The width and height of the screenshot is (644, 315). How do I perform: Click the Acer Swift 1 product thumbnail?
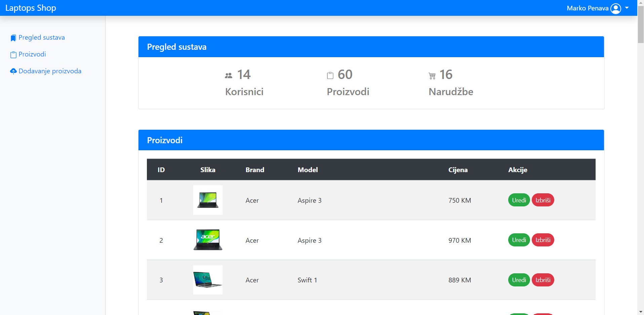point(207,279)
